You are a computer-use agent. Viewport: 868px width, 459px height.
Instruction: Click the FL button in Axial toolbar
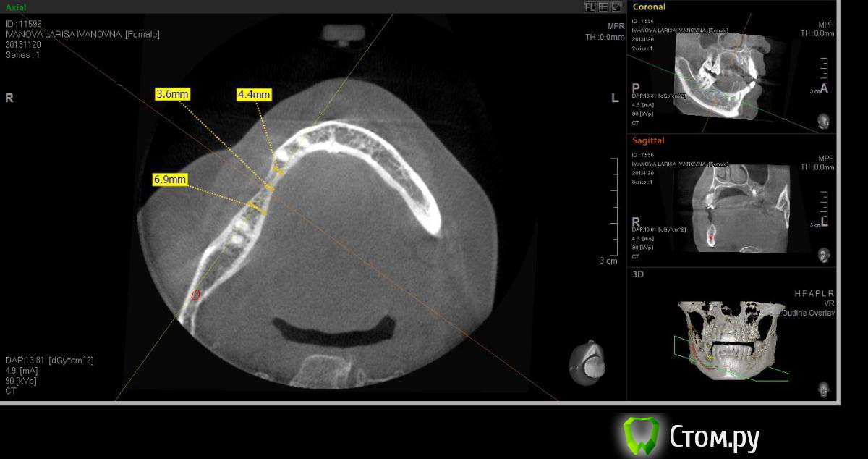[x=590, y=7]
